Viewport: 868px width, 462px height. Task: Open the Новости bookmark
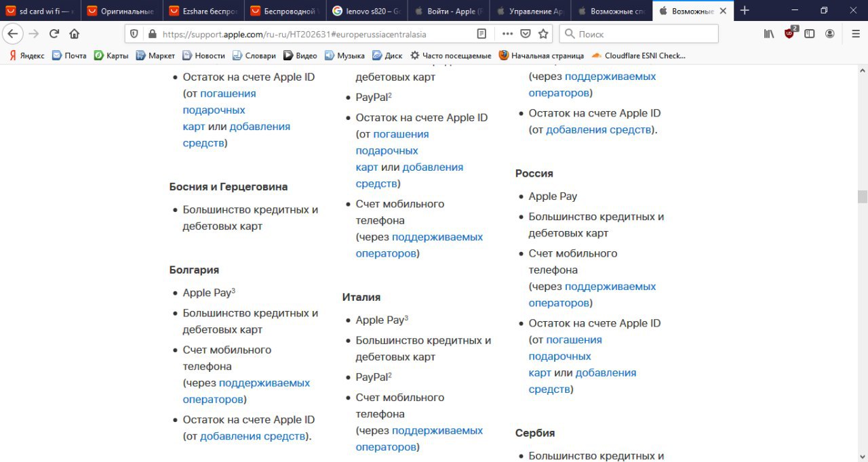point(203,56)
